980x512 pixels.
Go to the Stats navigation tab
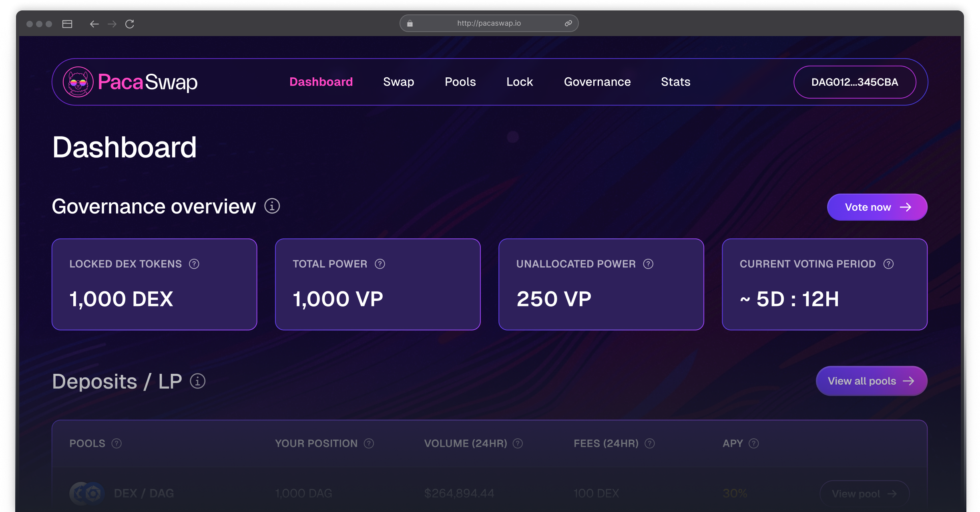675,82
